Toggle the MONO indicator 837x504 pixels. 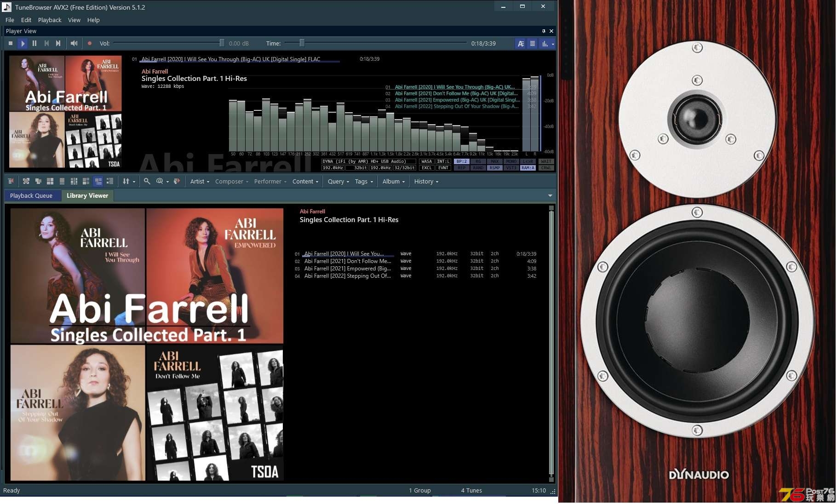click(511, 161)
